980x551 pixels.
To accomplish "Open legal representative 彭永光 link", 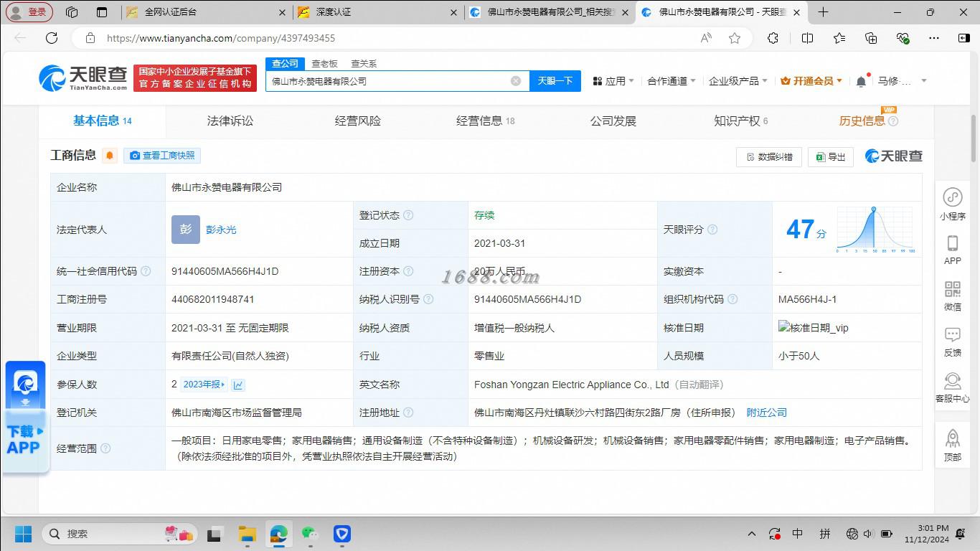I will 221,230.
